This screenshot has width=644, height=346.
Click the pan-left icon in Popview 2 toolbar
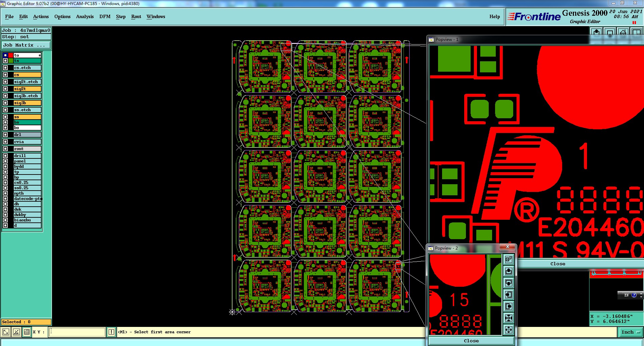point(508,294)
